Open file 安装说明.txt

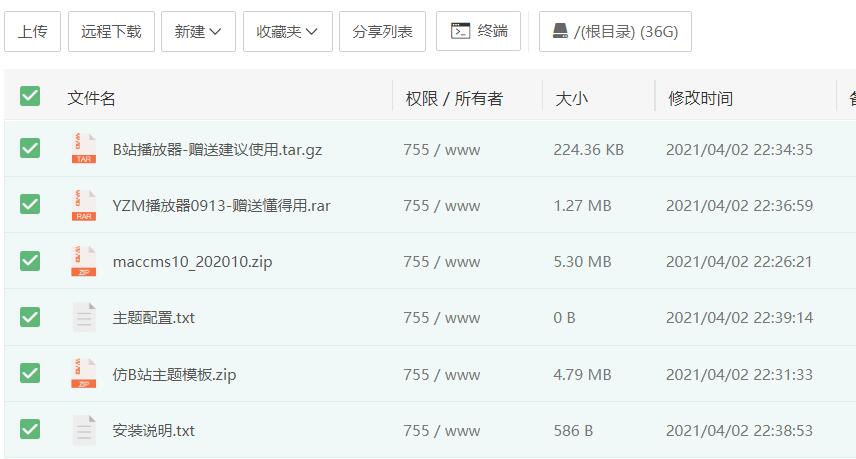[153, 431]
